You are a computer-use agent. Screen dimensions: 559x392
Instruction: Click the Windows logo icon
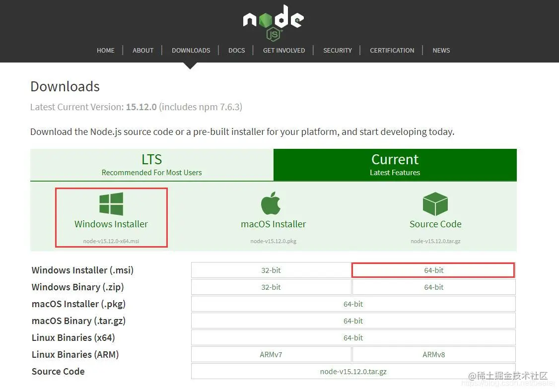pyautogui.click(x=111, y=204)
